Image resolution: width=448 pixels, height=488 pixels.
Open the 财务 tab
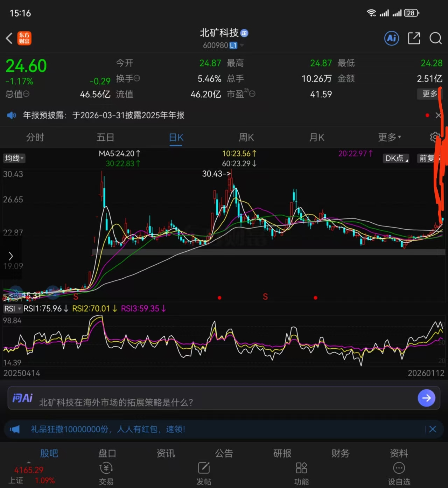pyautogui.click(x=341, y=453)
